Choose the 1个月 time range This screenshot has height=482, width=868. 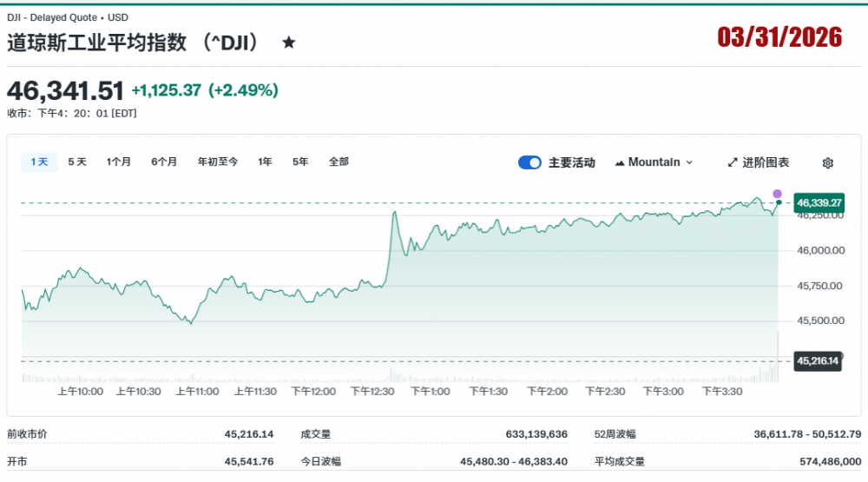[x=119, y=162]
